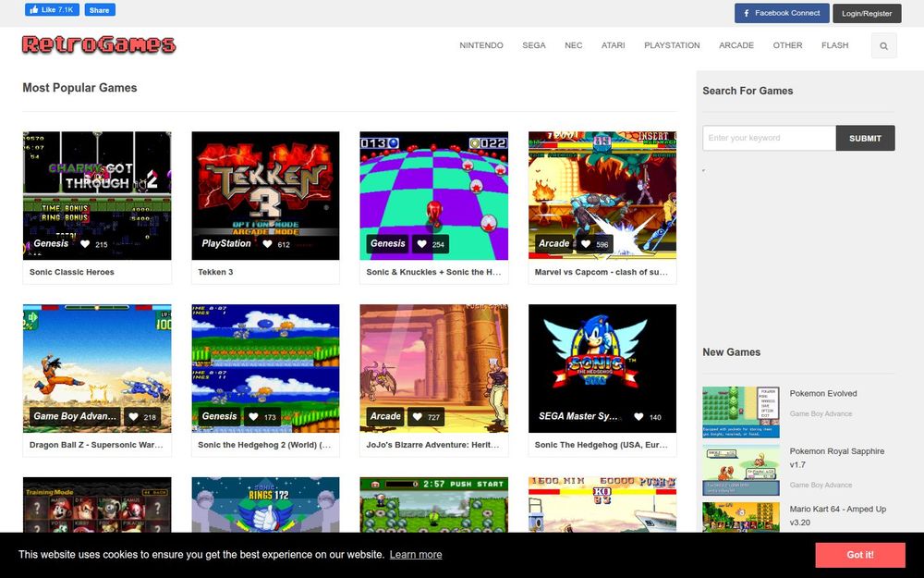The height and width of the screenshot is (578, 924).
Task: Click the Facebook Connect button
Action: pos(782,13)
